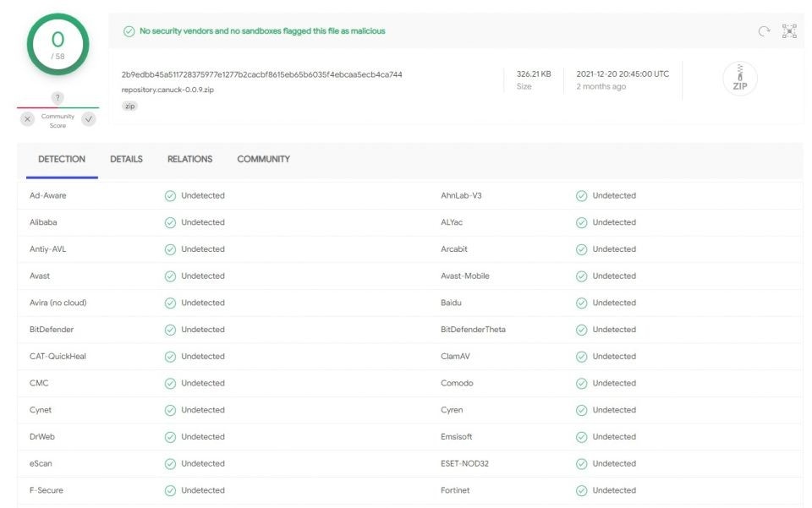The width and height of the screenshot is (812, 508).
Task: Click the check icon in Avast-Mobile row
Action: (x=582, y=276)
